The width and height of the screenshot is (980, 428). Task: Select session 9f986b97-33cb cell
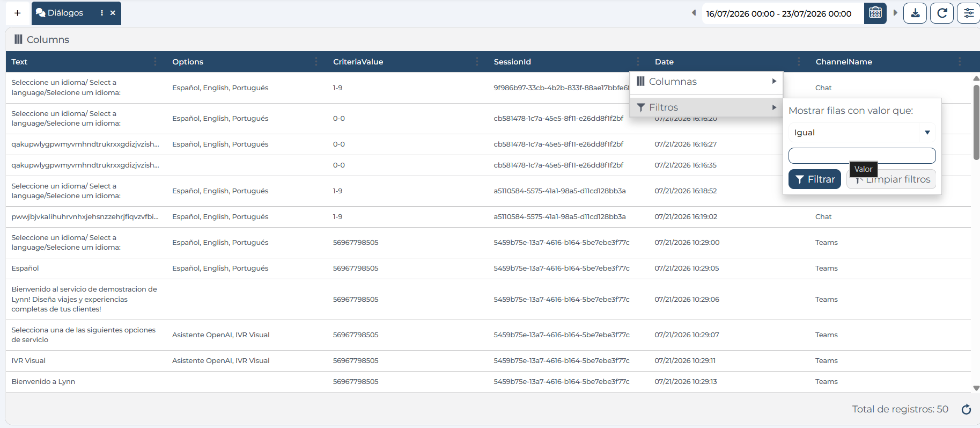[561, 88]
